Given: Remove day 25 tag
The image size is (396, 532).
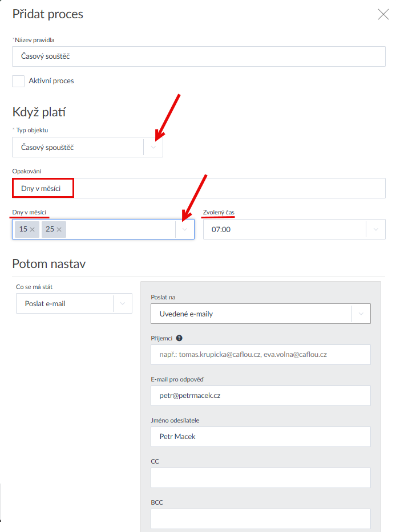Looking at the screenshot, I should click(x=59, y=229).
